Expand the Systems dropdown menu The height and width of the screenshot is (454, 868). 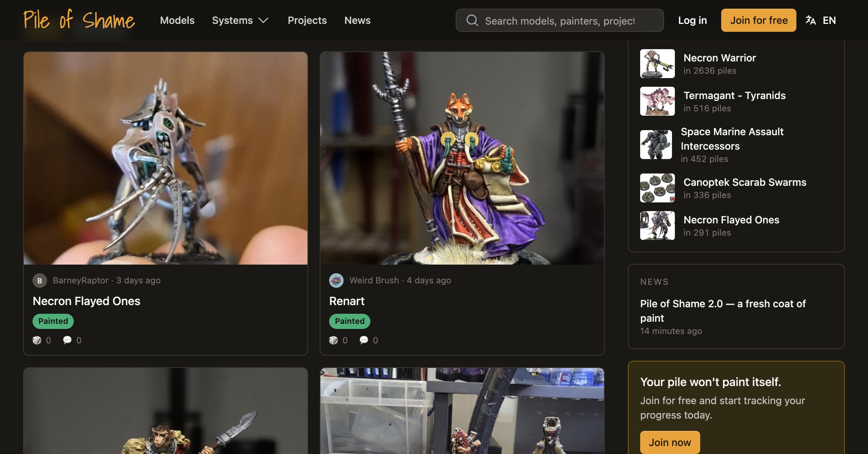click(x=241, y=20)
